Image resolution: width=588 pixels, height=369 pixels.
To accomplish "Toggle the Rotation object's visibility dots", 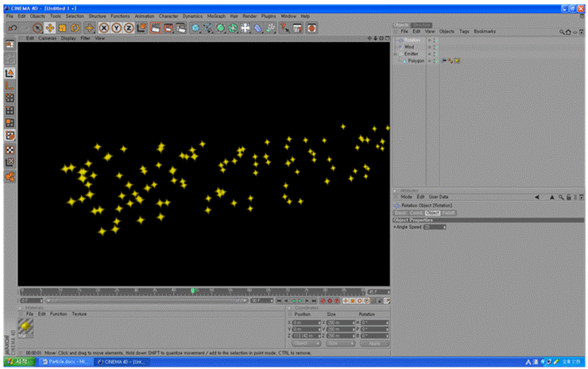I will coord(433,40).
